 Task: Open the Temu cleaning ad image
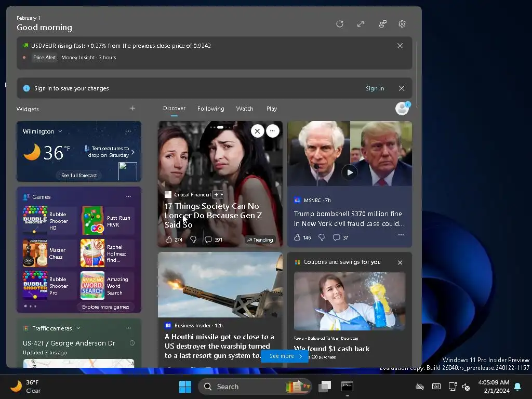350,301
